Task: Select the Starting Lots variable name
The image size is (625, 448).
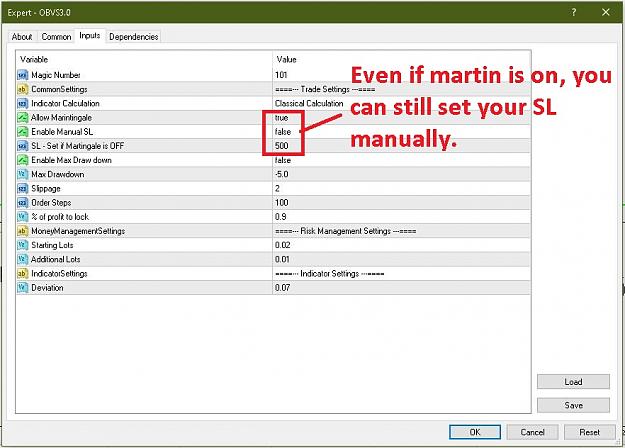Action: pyautogui.click(x=52, y=245)
